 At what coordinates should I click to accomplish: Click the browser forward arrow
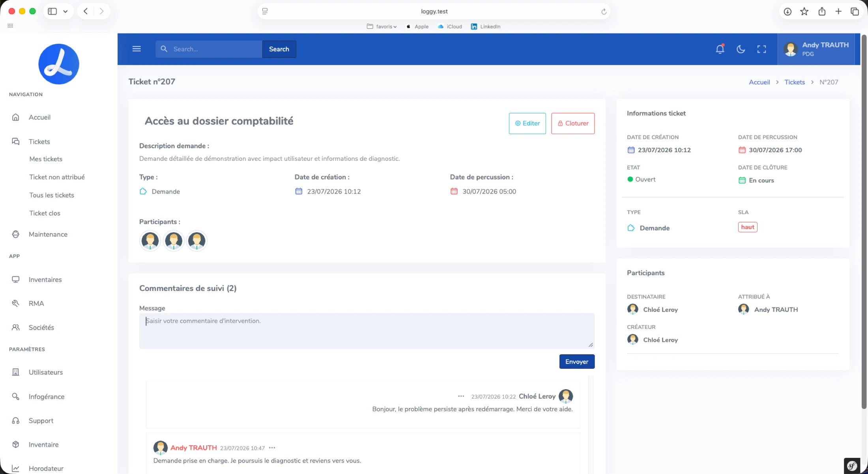(102, 11)
